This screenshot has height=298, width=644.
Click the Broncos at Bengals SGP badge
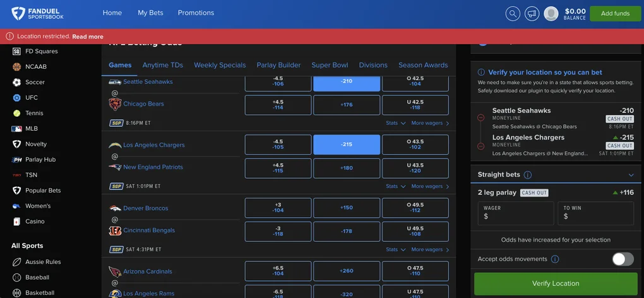116,249
